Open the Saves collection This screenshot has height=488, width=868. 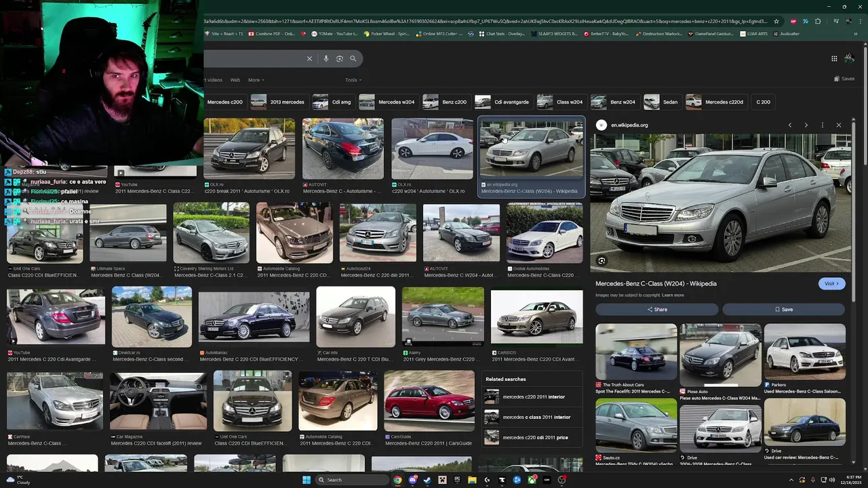coord(844,79)
